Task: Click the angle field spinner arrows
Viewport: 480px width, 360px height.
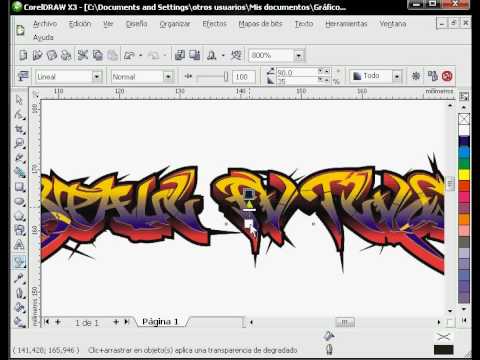Action: pyautogui.click(x=324, y=72)
